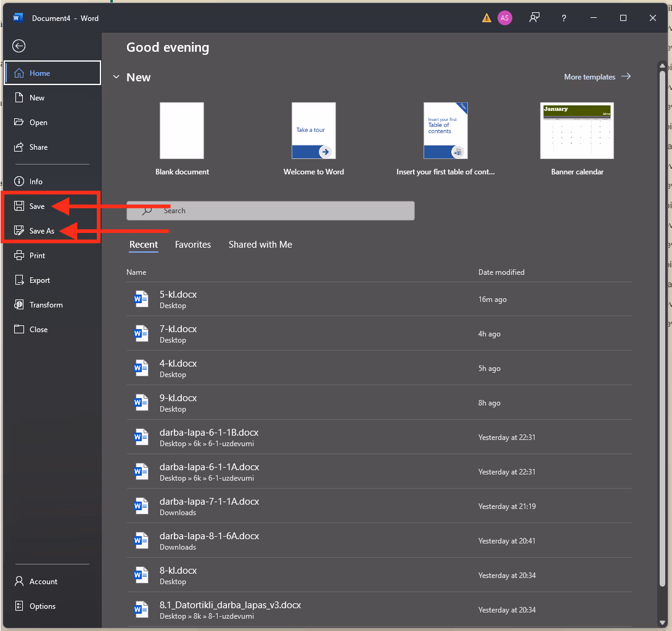The height and width of the screenshot is (631, 672).
Task: Click the Print printer icon in sidebar
Action: pos(19,256)
